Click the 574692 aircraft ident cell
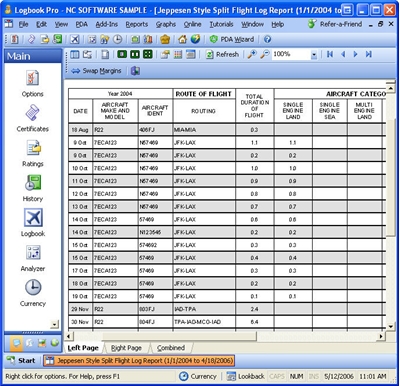This screenshot has height=386, width=400. click(155, 245)
